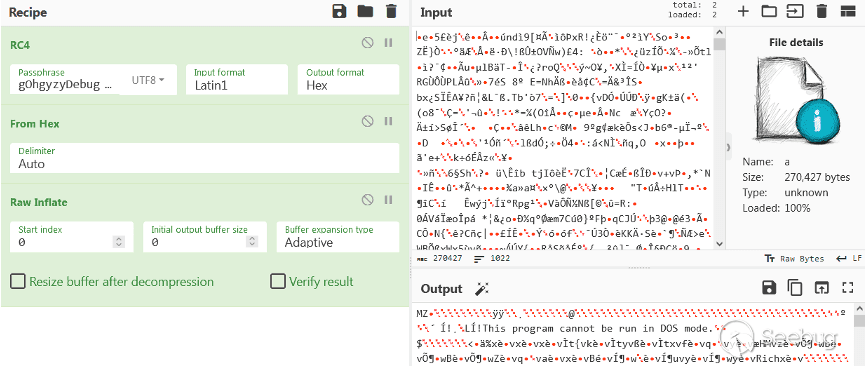Click the From Hex operation title
The width and height of the screenshot is (865, 366).
(x=35, y=124)
